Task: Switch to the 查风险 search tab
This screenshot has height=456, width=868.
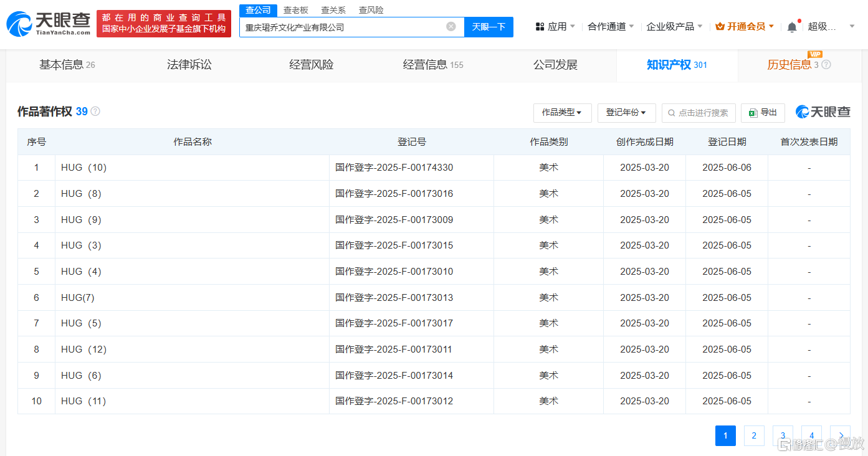Action: [371, 10]
